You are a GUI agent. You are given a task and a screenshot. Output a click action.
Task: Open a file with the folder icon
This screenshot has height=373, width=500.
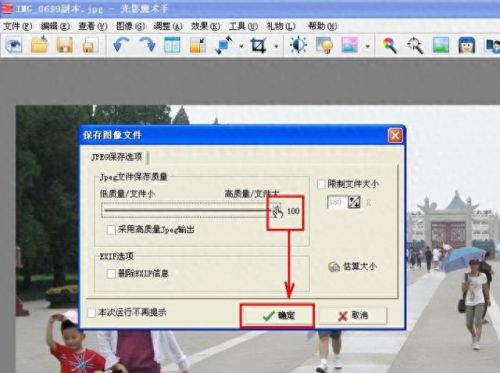[39, 45]
